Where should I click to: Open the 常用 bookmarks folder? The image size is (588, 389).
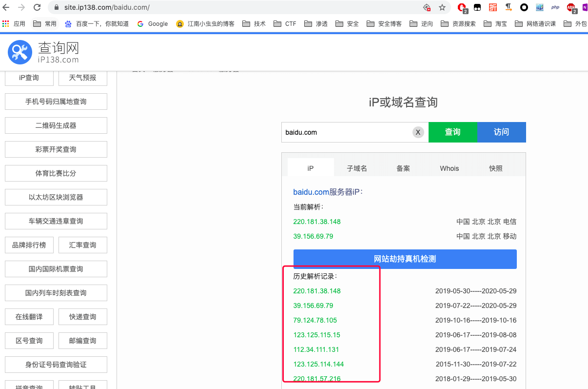44,23
